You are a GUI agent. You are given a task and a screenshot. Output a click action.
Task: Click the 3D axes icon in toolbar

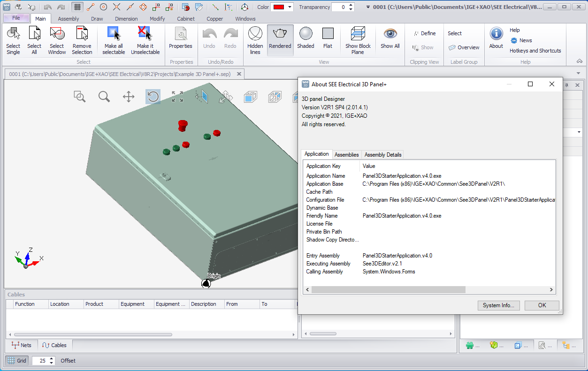point(244,7)
